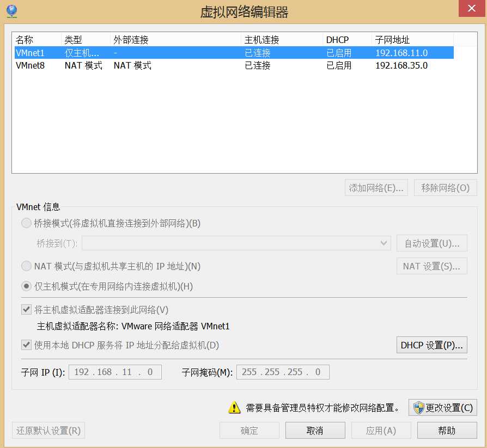Select NAT 模式 radio button
Viewport: 487px width, 448px height.
coord(26,266)
